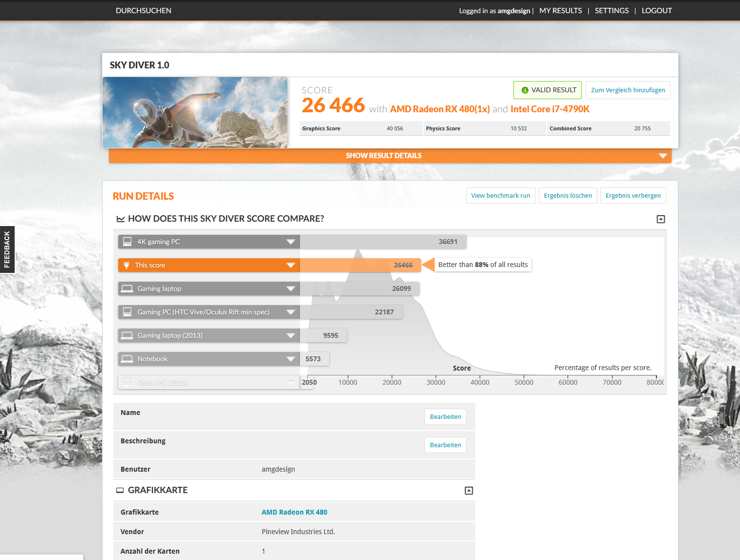Click the laptop icon in Gaming laptop row
Viewport: 740px width, 560px height.
click(127, 289)
